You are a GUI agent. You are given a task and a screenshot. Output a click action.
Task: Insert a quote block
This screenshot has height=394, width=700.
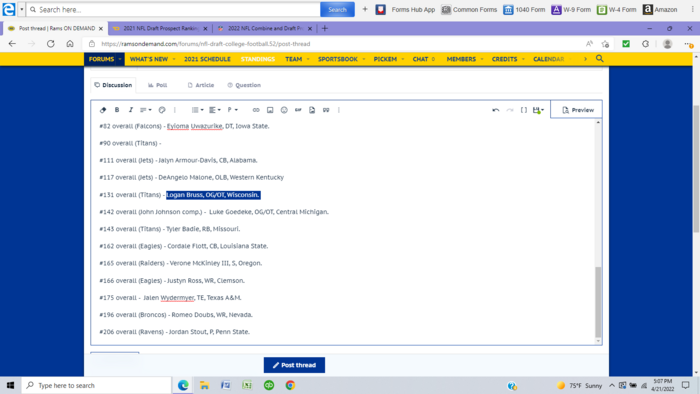click(x=326, y=110)
